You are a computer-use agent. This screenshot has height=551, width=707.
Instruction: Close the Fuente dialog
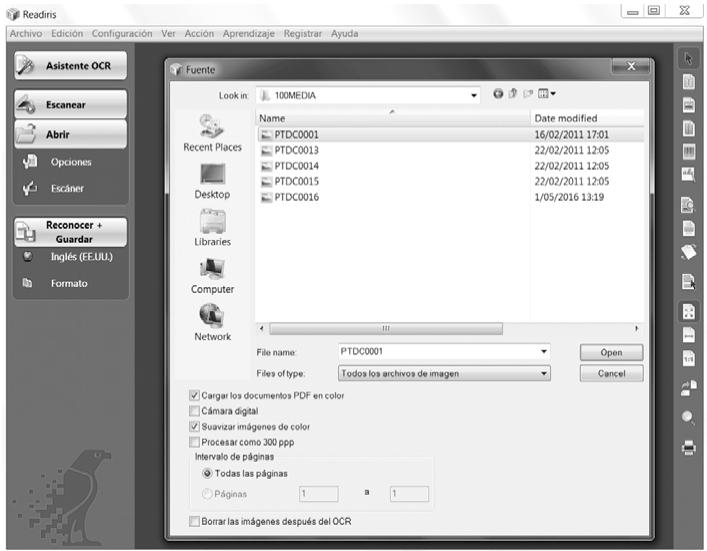click(x=631, y=66)
